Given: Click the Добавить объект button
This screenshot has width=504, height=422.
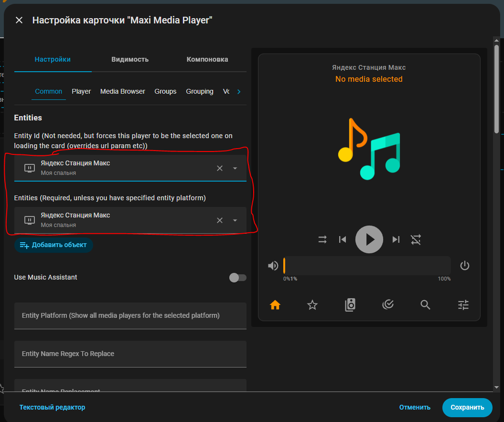Looking at the screenshot, I should pyautogui.click(x=54, y=245).
